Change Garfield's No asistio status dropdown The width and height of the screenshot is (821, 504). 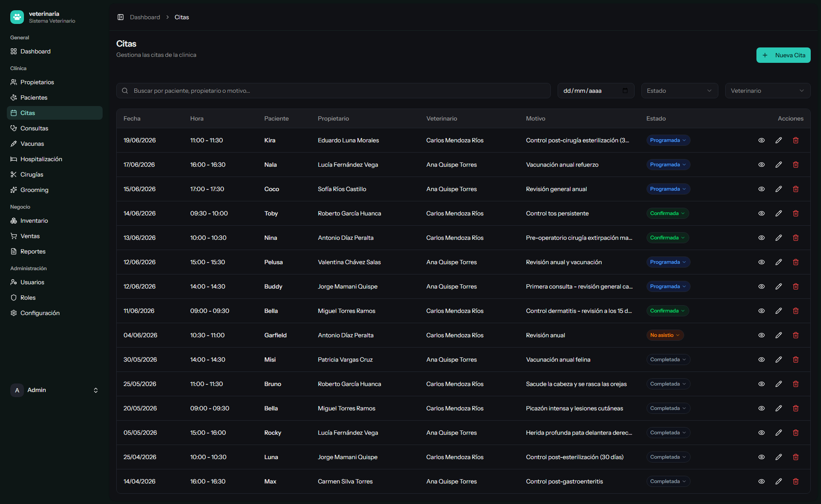pyautogui.click(x=665, y=335)
